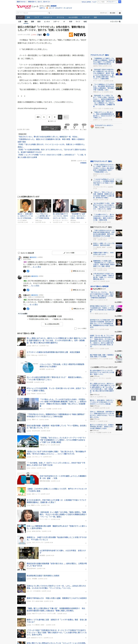Click the magnifier icon in keyword search box
The height and width of the screenshot is (644, 138).
click(49, 13)
